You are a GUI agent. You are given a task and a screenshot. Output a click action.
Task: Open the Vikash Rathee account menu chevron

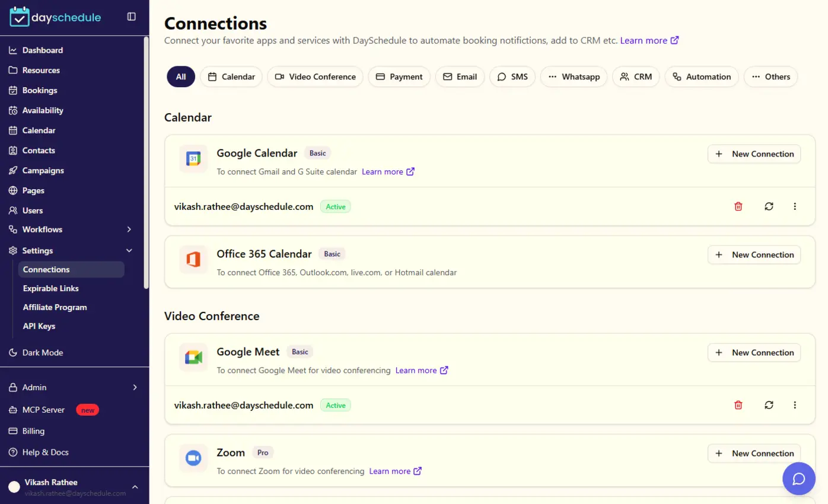135,487
